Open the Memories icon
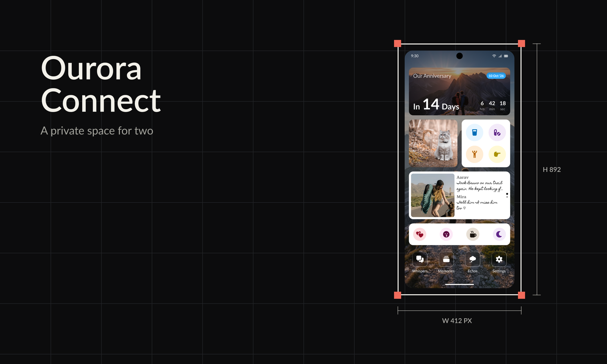Image resolution: width=607 pixels, height=364 pixels. click(446, 259)
